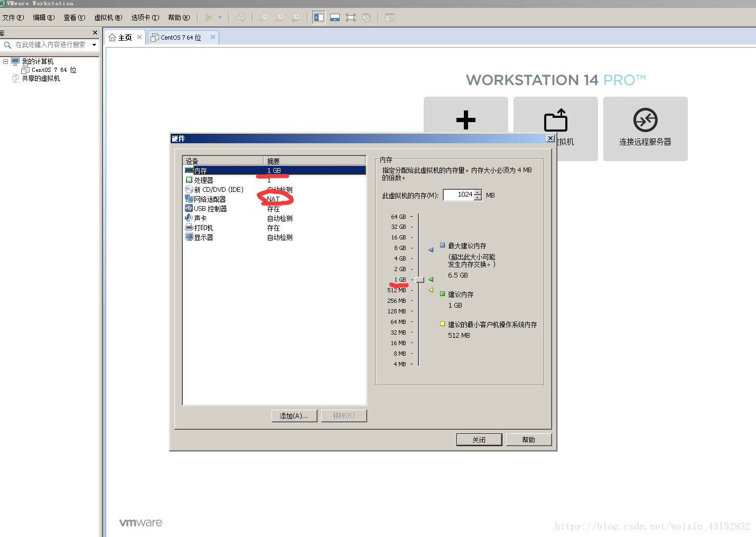Click the console view toolbar icon
Viewport: 756px width, 537px height.
tap(390, 17)
